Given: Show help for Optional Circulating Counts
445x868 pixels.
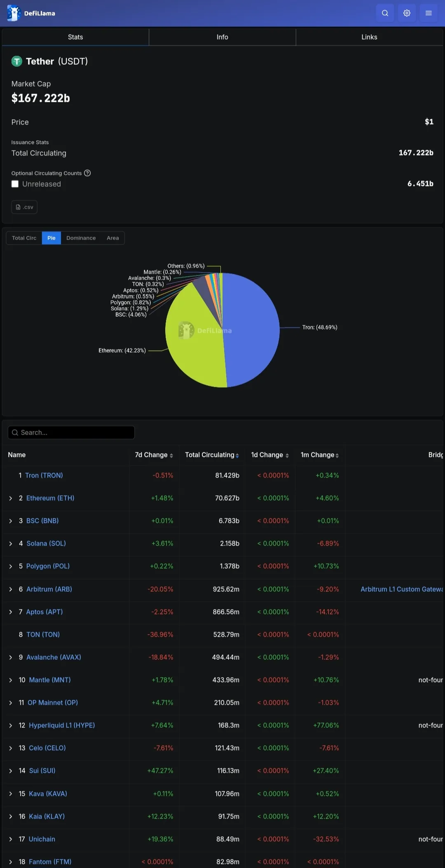Looking at the screenshot, I should click(87, 173).
